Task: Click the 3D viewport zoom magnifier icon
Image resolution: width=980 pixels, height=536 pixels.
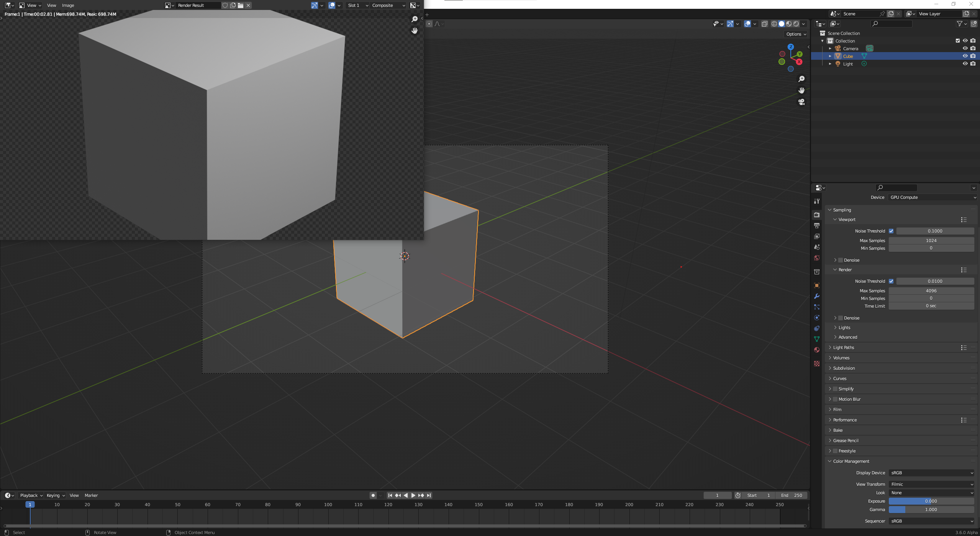Action: [801, 79]
